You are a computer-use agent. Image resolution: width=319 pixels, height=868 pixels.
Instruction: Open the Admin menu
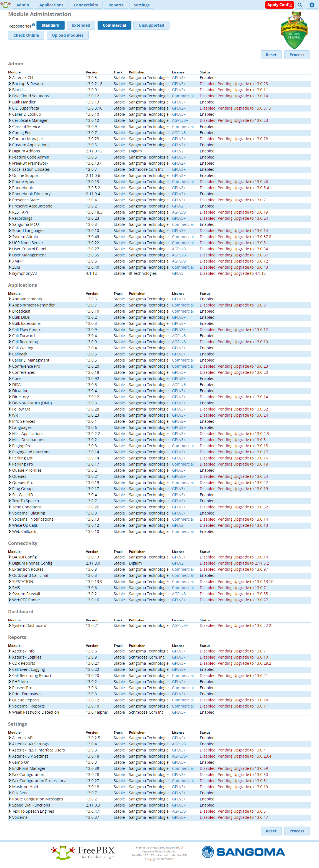point(23,5)
